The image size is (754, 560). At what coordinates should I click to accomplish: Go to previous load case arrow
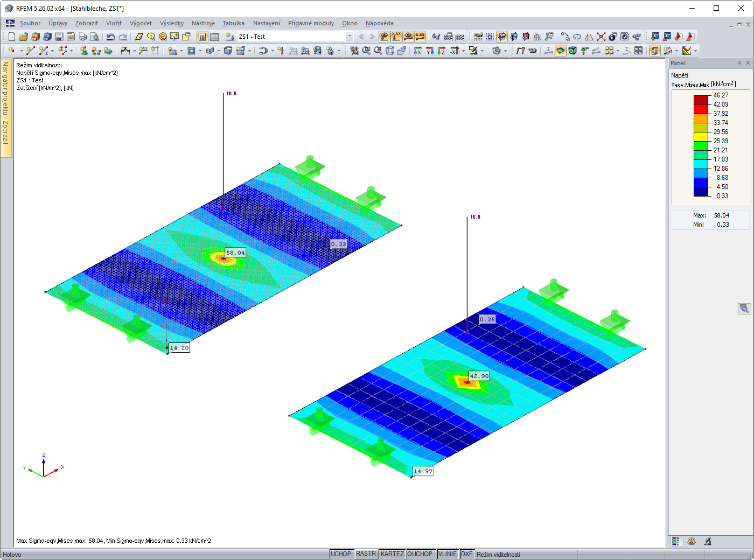[361, 37]
